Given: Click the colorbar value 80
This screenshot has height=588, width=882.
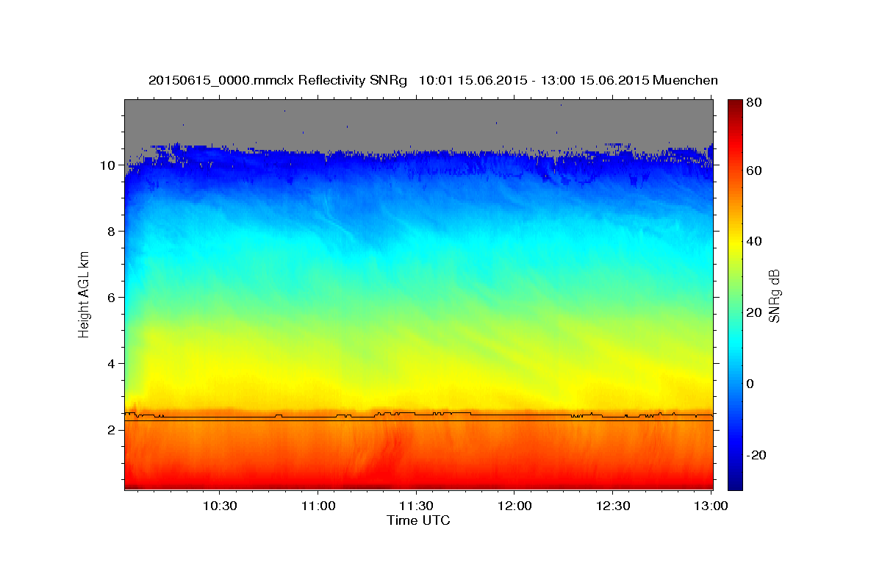Looking at the screenshot, I should (x=753, y=102).
